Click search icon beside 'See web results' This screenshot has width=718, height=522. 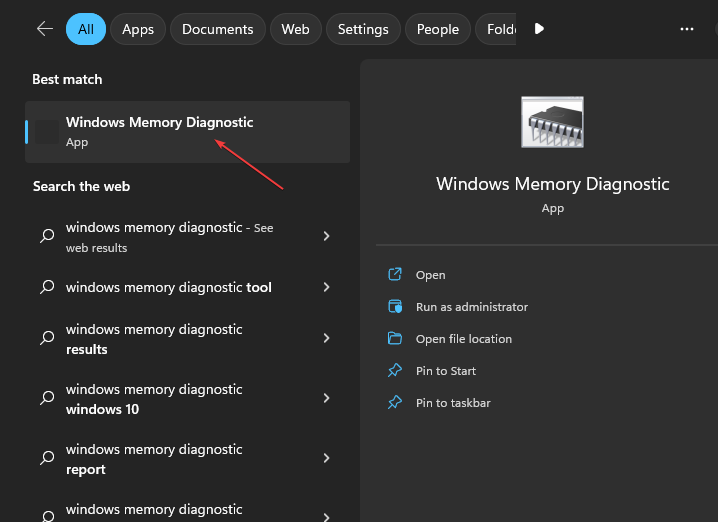pos(47,236)
